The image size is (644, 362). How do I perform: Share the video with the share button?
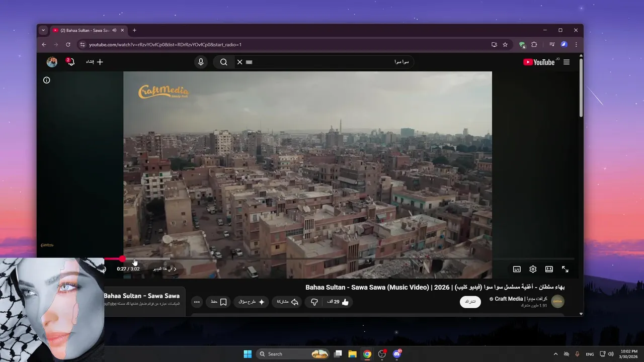point(288,302)
